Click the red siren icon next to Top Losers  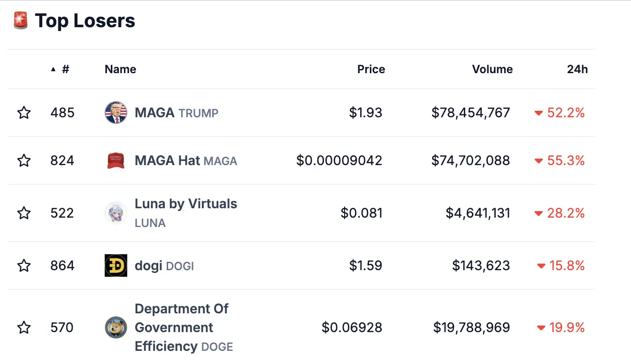[x=19, y=20]
